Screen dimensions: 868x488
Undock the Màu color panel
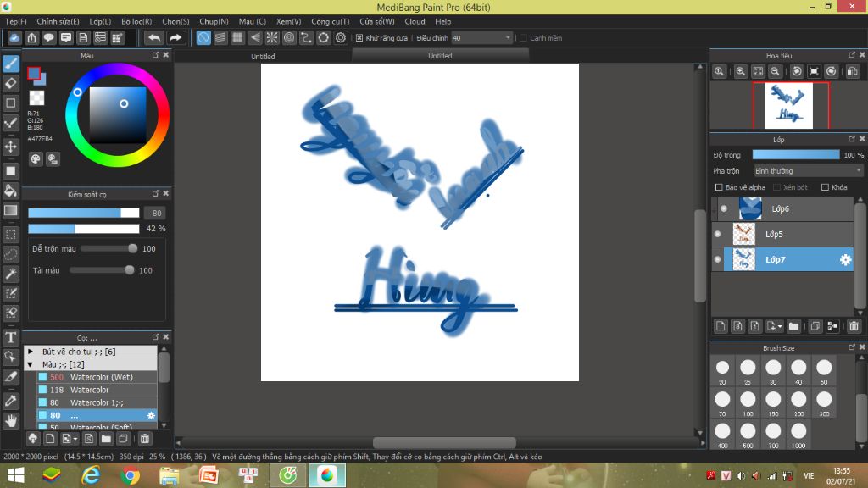coord(156,55)
